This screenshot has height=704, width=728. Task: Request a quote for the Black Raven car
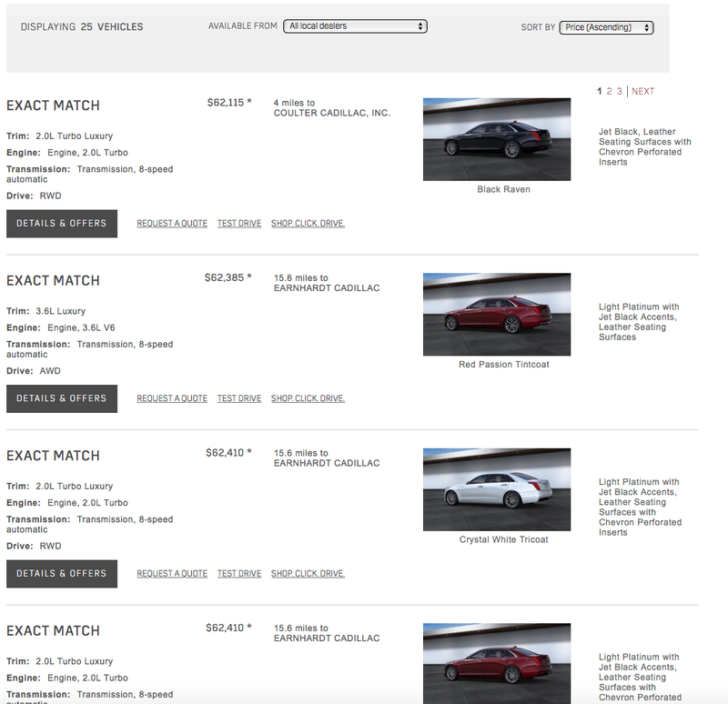click(x=172, y=223)
